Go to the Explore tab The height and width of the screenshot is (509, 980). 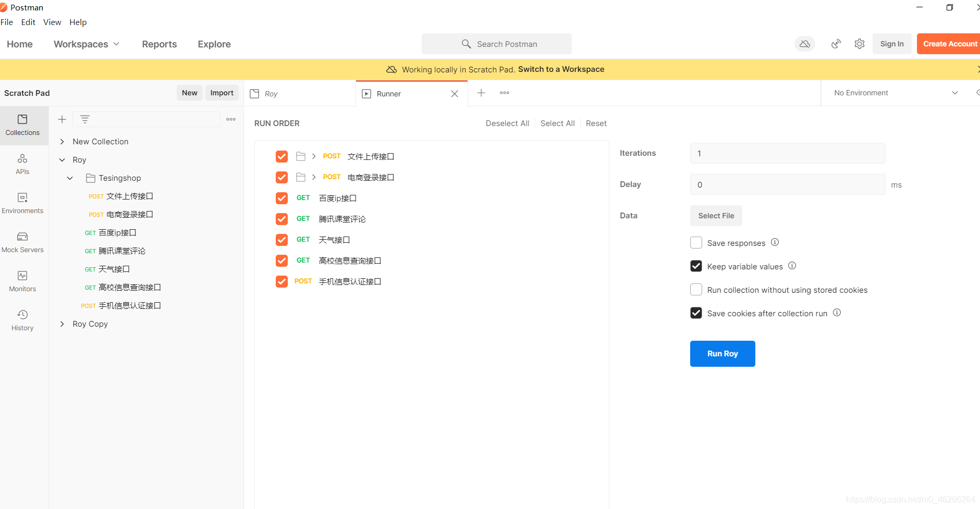(214, 44)
